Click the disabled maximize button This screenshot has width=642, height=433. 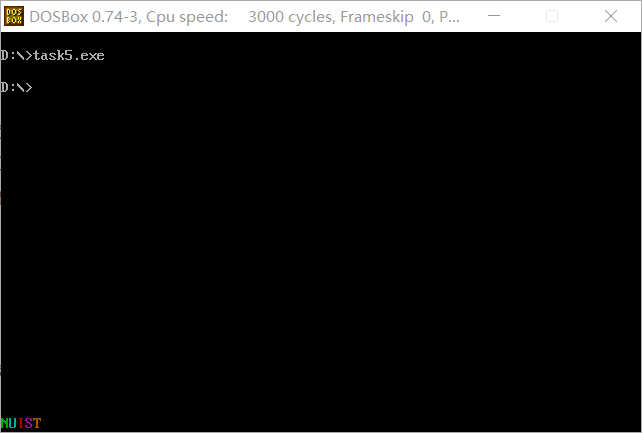[x=552, y=16]
